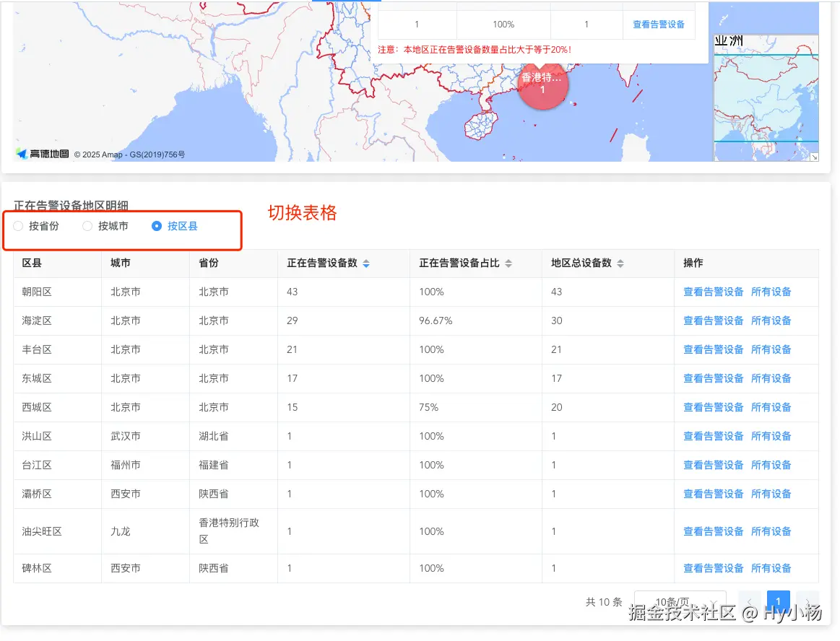This screenshot has height=641, width=840.
Task: Open 查看告警设备 for 洪山区
Action: pyautogui.click(x=713, y=437)
